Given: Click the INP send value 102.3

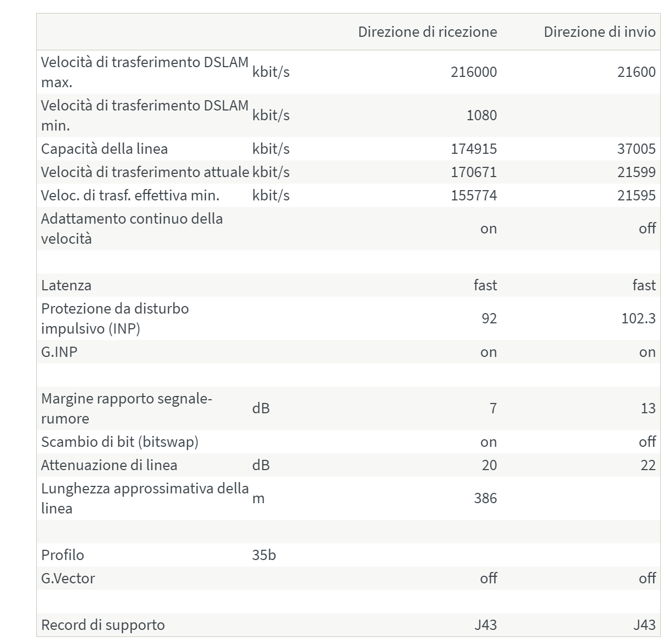Looking at the screenshot, I should [x=638, y=318].
